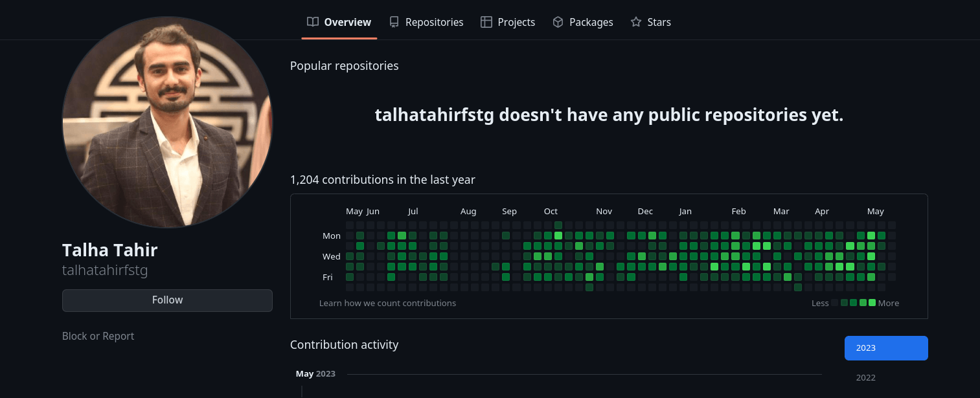
Task: Click the brightest legend square next to More
Action: [x=872, y=303]
